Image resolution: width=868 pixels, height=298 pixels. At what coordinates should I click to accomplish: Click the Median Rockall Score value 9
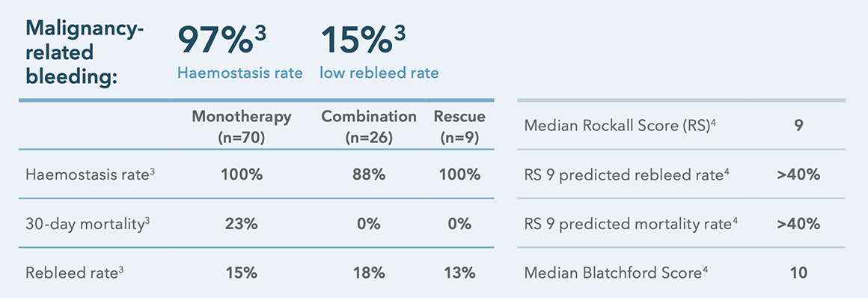point(799,126)
